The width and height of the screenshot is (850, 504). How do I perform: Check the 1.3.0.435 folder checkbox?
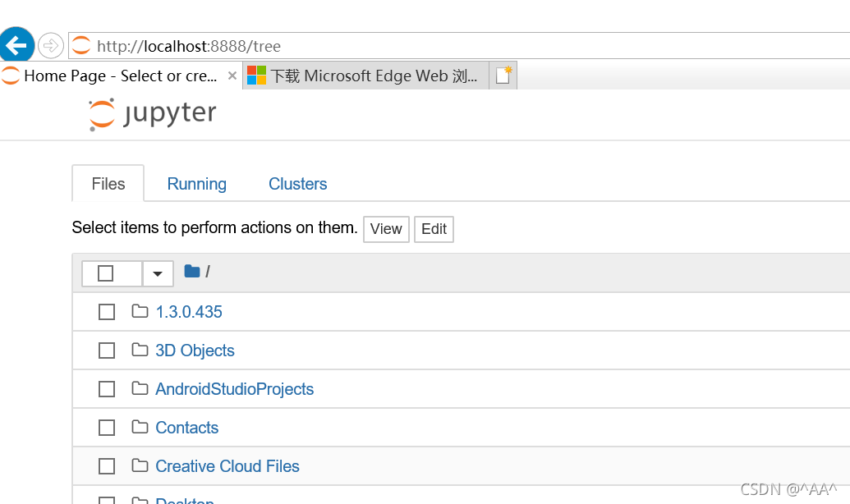point(107,312)
